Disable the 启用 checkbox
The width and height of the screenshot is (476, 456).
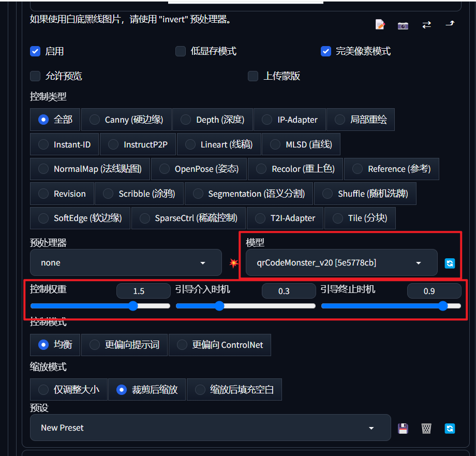pos(35,51)
